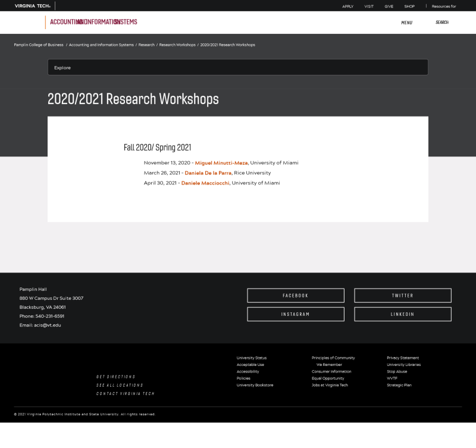Expand the Explore section menu
The image size is (476, 448).
click(x=237, y=67)
